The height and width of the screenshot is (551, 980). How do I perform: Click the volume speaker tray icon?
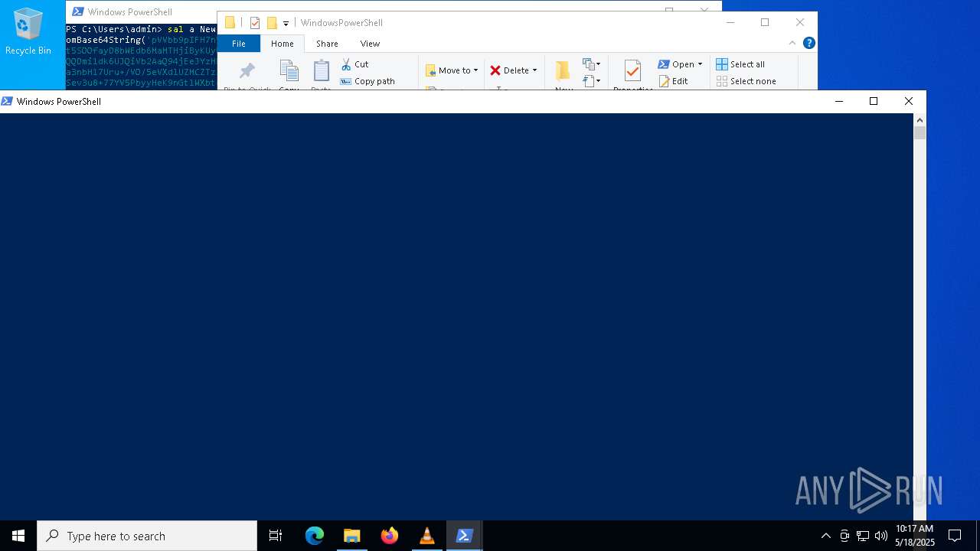(881, 536)
